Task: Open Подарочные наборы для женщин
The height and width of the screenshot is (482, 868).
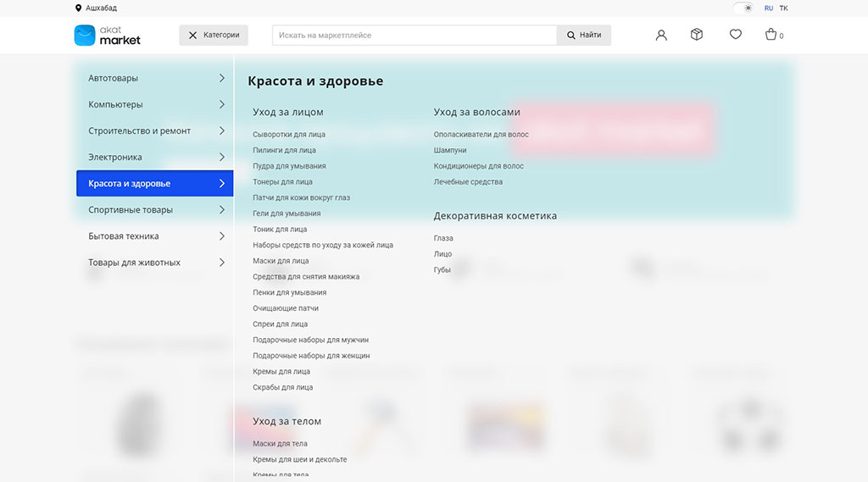Action: coord(311,356)
